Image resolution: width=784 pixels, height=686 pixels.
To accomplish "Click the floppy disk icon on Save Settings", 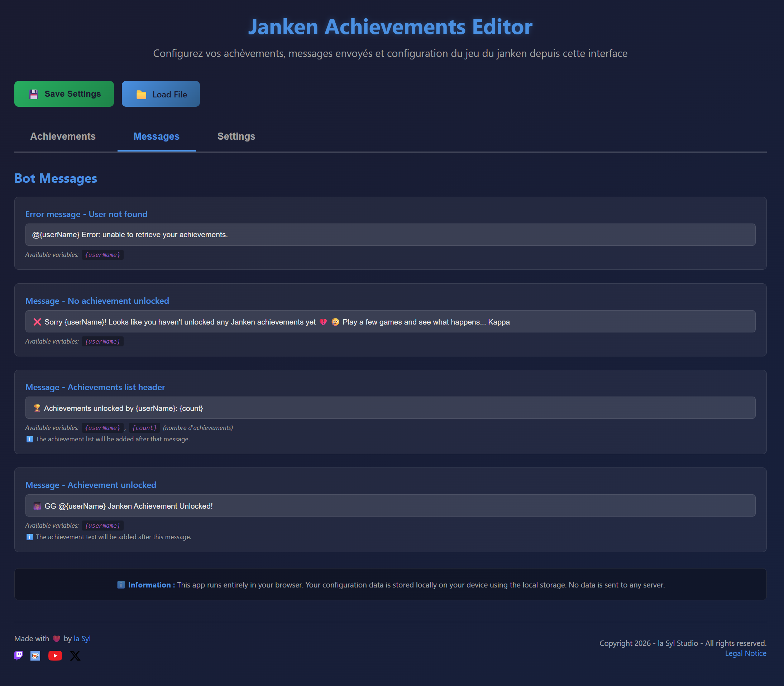I will (x=34, y=94).
